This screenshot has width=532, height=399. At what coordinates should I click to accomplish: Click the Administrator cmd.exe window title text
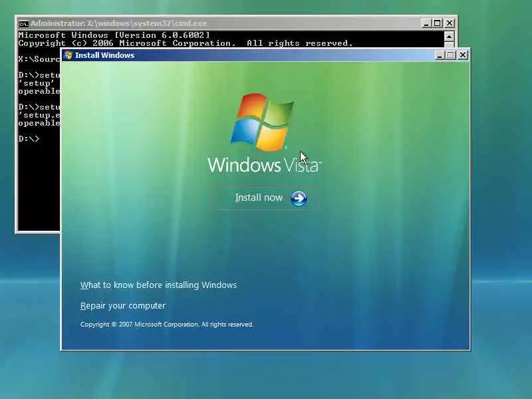118,23
